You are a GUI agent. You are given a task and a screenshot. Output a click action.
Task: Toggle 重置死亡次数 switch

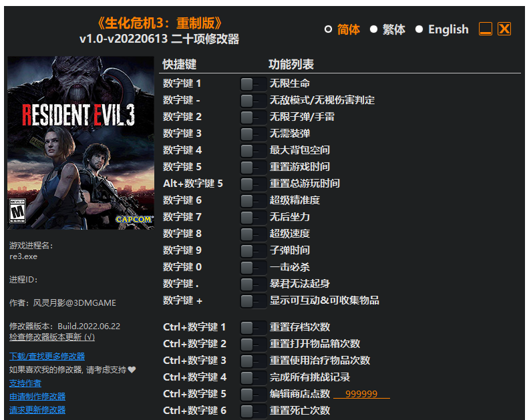(x=253, y=411)
